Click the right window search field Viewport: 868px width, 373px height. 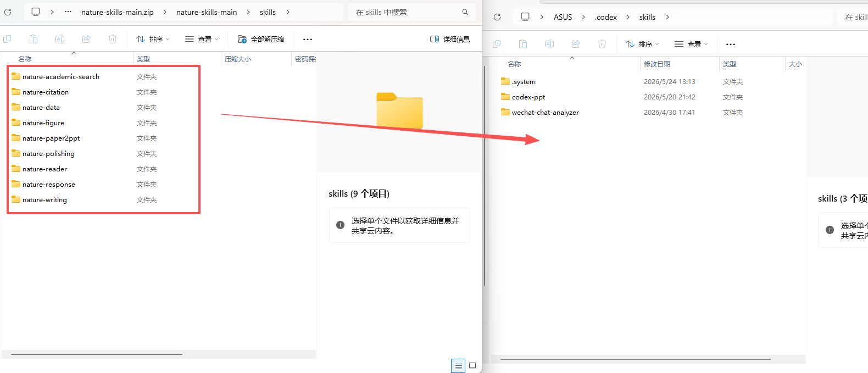coord(854,17)
